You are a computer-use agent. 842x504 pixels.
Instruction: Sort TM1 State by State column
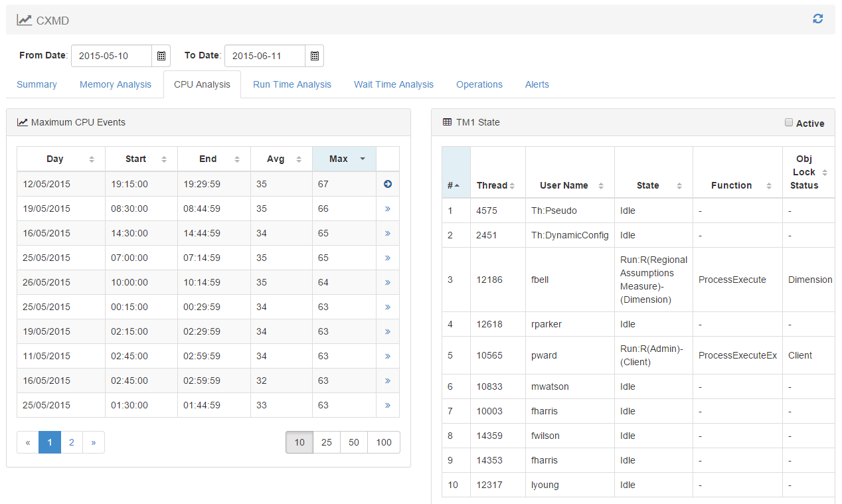tap(653, 172)
